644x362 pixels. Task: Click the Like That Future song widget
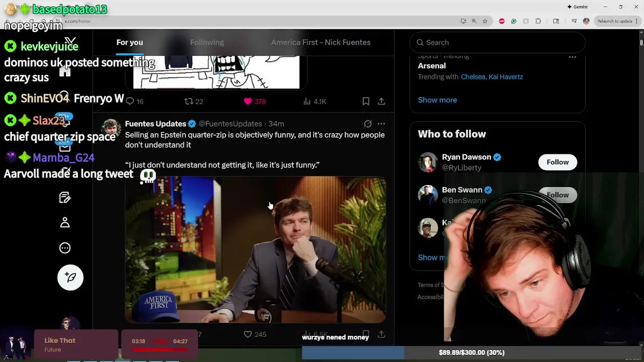[x=76, y=344]
